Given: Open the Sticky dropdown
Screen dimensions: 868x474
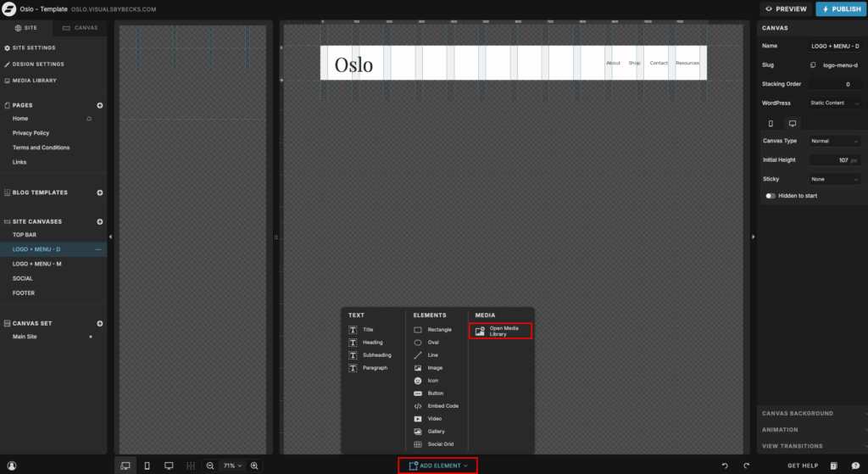Looking at the screenshot, I should click(x=834, y=179).
